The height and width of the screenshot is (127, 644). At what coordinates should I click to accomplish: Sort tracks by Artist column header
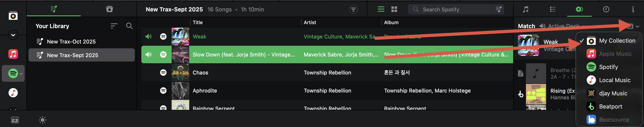click(x=310, y=23)
